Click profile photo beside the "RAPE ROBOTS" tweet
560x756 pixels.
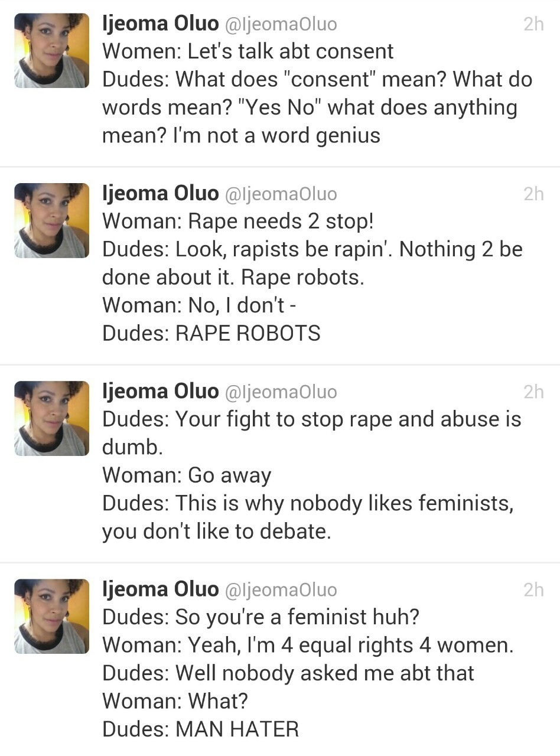click(x=52, y=221)
